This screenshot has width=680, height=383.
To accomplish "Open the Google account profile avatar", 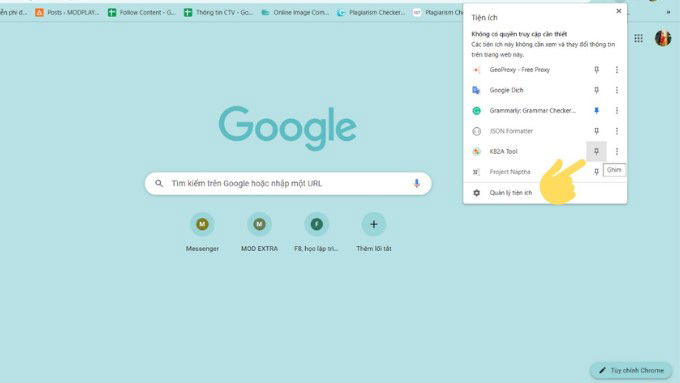I will pyautogui.click(x=663, y=38).
